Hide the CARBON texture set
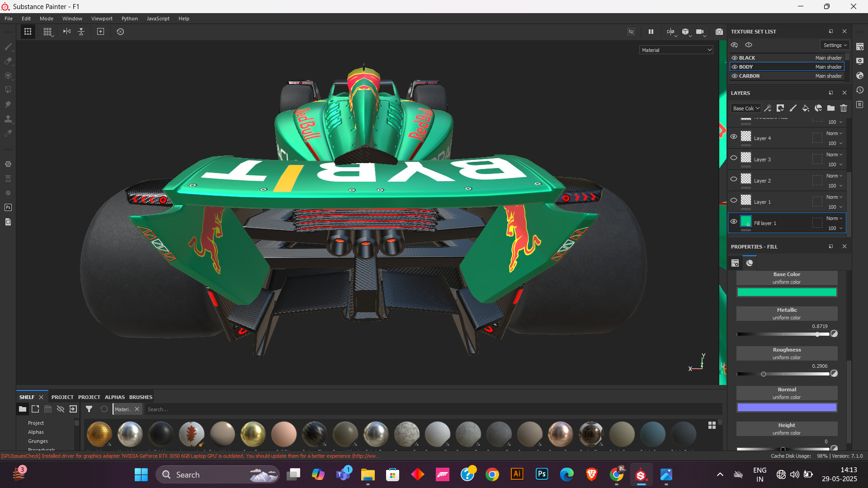This screenshot has height=488, width=868. click(735, 76)
